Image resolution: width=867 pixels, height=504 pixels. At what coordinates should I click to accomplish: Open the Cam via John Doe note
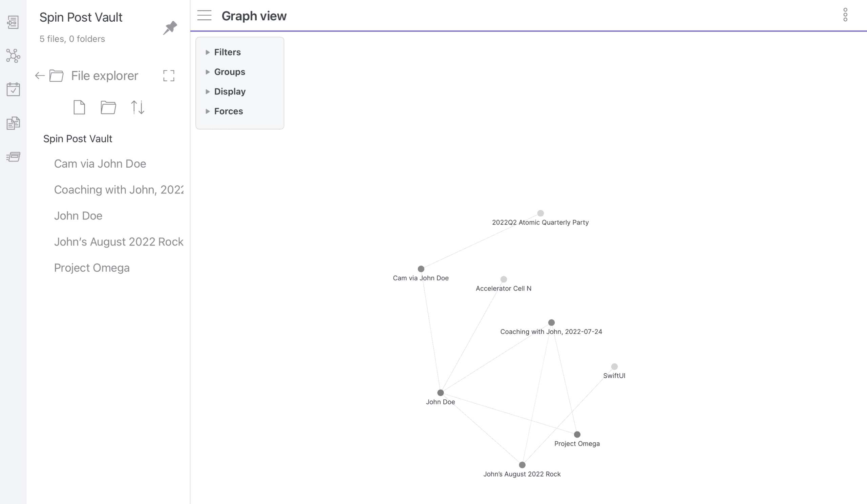coord(100,164)
